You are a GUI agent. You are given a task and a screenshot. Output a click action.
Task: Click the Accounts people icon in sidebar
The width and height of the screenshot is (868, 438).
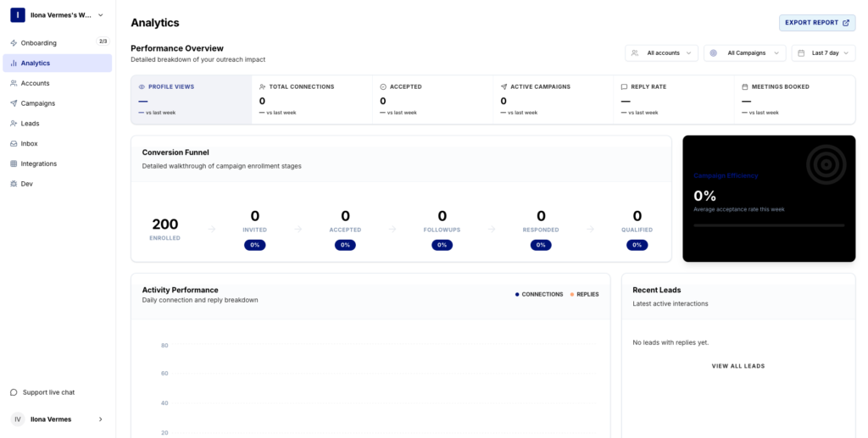pyautogui.click(x=14, y=83)
